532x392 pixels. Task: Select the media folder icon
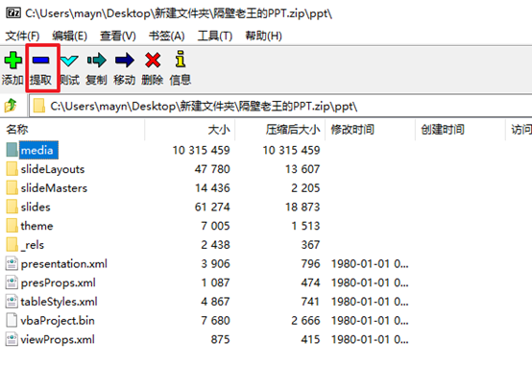pyautogui.click(x=12, y=150)
